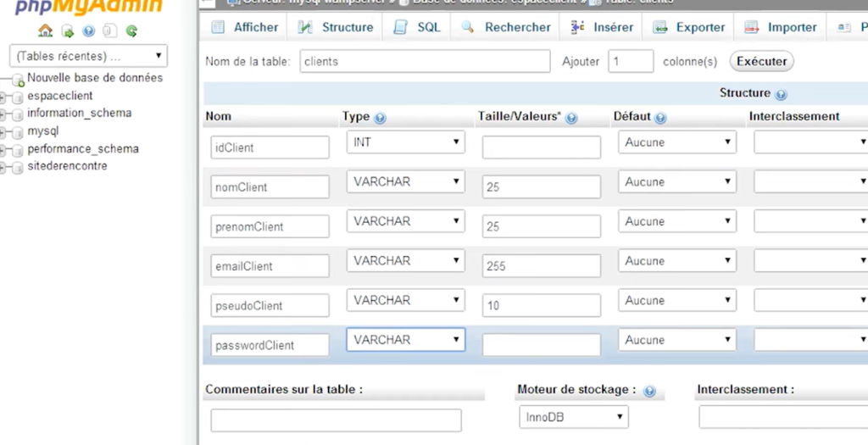This screenshot has height=445, width=868.
Task: Click help icon next to Type header
Action: [x=380, y=118]
